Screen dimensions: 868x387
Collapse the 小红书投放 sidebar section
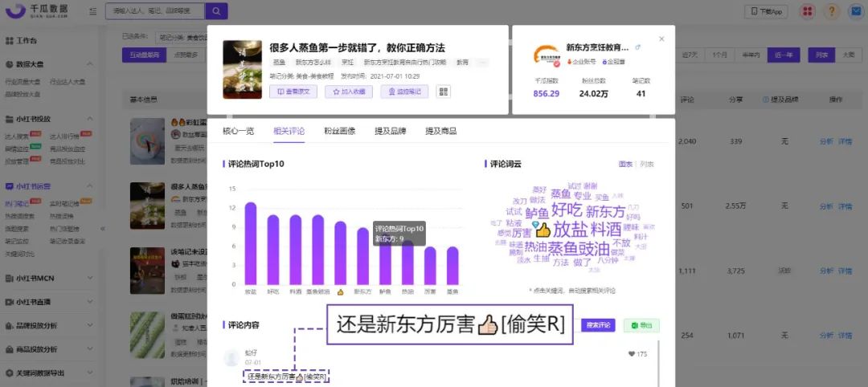[x=90, y=119]
